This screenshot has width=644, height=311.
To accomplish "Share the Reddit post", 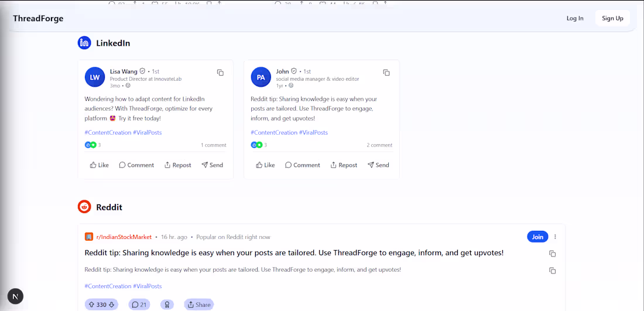I will [x=199, y=305].
